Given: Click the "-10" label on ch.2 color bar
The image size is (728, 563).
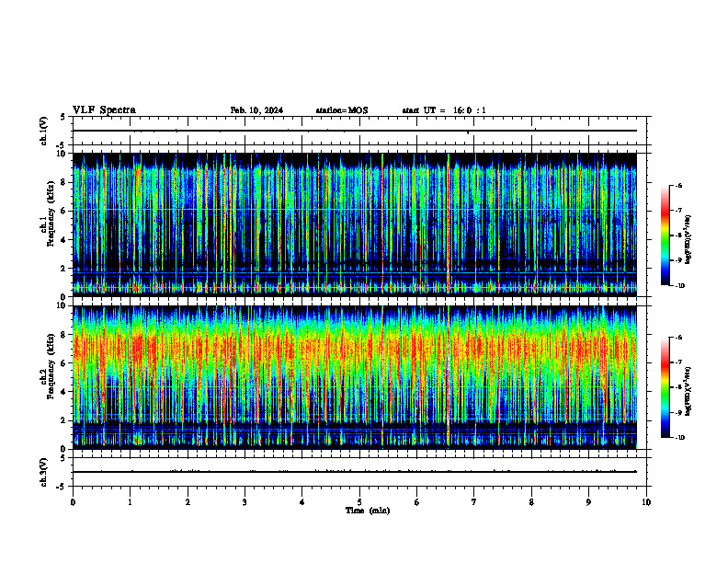Looking at the screenshot, I should tap(679, 438).
